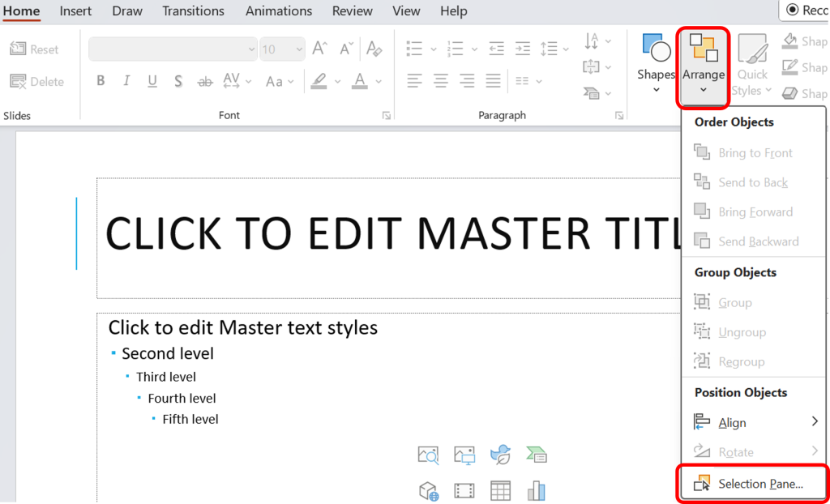Screen dimensions: 830x504
Task: Switch to the Transitions ribbon tab
Action: tap(193, 11)
